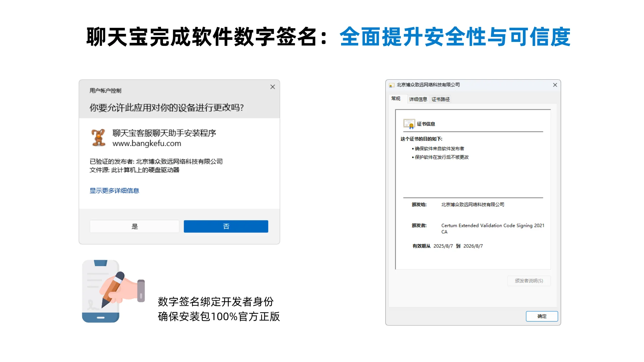The image size is (644, 362).
Task: Click the certificate window title 北京博众致远网络科技有限公司
Action: click(428, 85)
